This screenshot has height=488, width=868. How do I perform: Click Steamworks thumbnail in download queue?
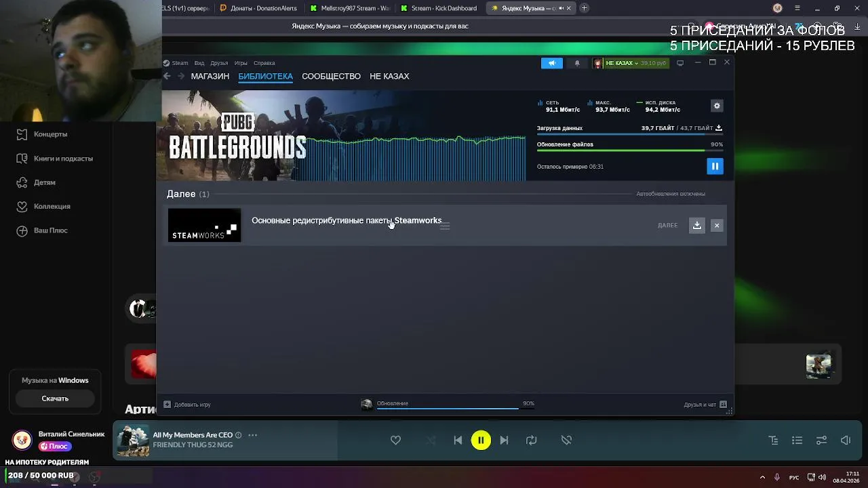204,225
